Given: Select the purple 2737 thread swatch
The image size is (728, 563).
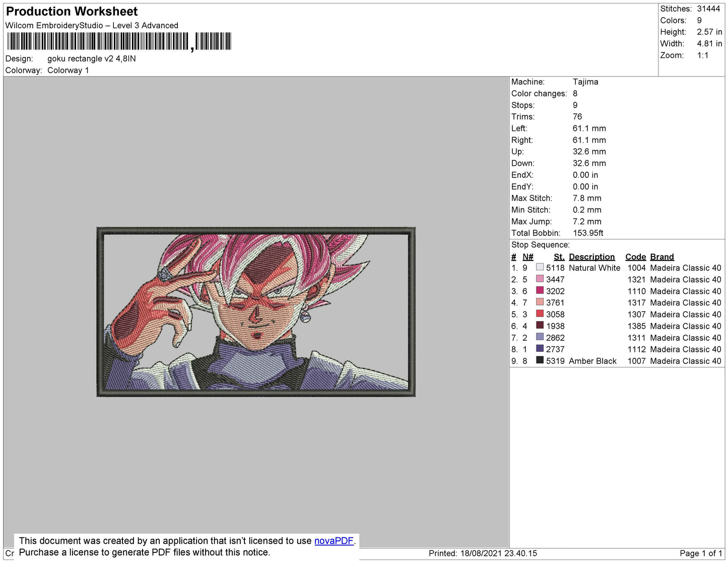Looking at the screenshot, I should [540, 349].
